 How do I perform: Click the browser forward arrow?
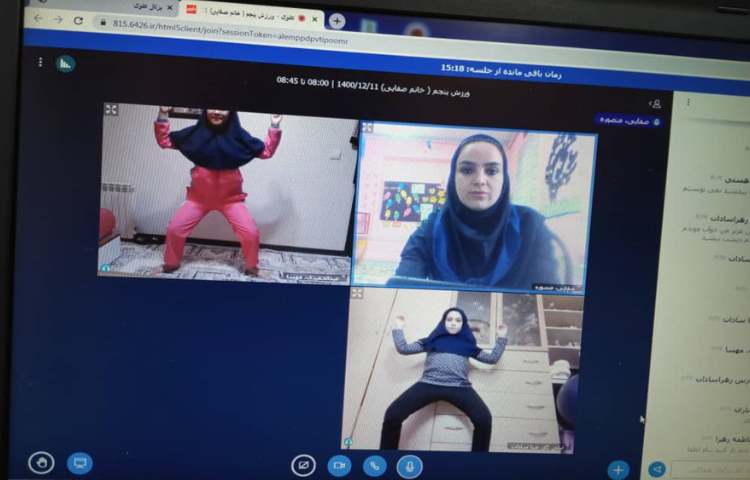58,19
